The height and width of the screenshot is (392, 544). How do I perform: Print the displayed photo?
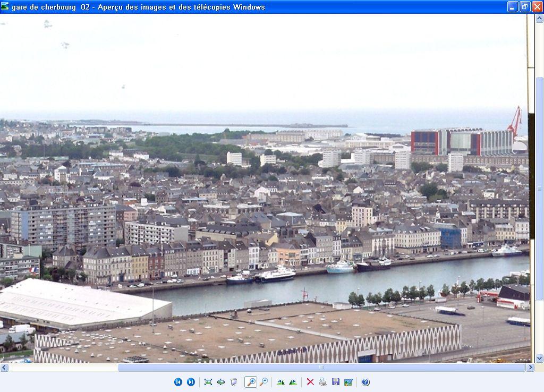click(322, 382)
